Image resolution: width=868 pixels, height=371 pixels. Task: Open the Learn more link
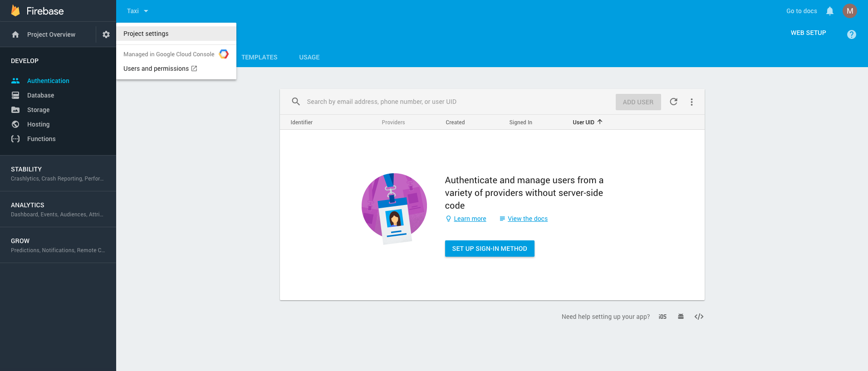click(x=470, y=219)
